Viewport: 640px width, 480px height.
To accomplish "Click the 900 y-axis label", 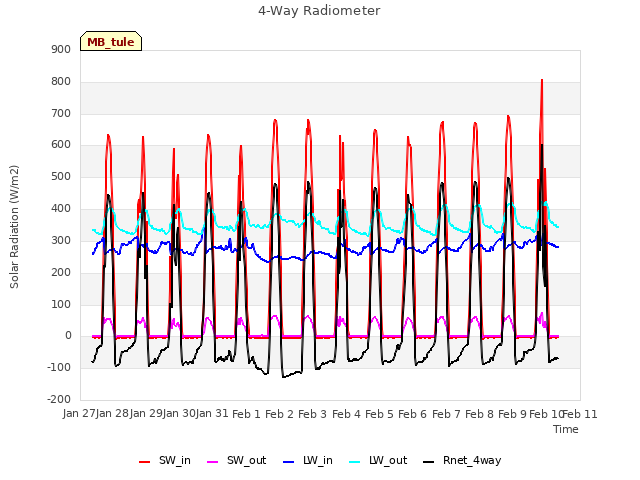I will (61, 50).
